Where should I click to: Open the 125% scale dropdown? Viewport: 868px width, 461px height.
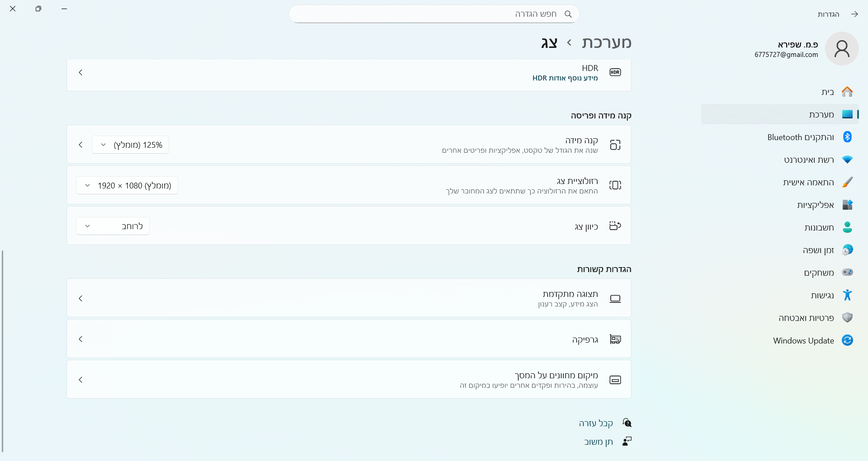click(x=130, y=145)
